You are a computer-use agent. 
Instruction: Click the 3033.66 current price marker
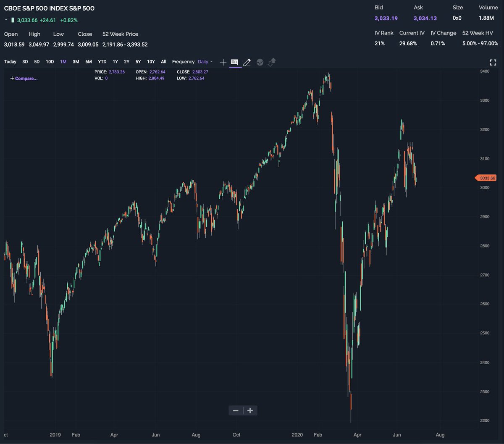click(x=485, y=178)
